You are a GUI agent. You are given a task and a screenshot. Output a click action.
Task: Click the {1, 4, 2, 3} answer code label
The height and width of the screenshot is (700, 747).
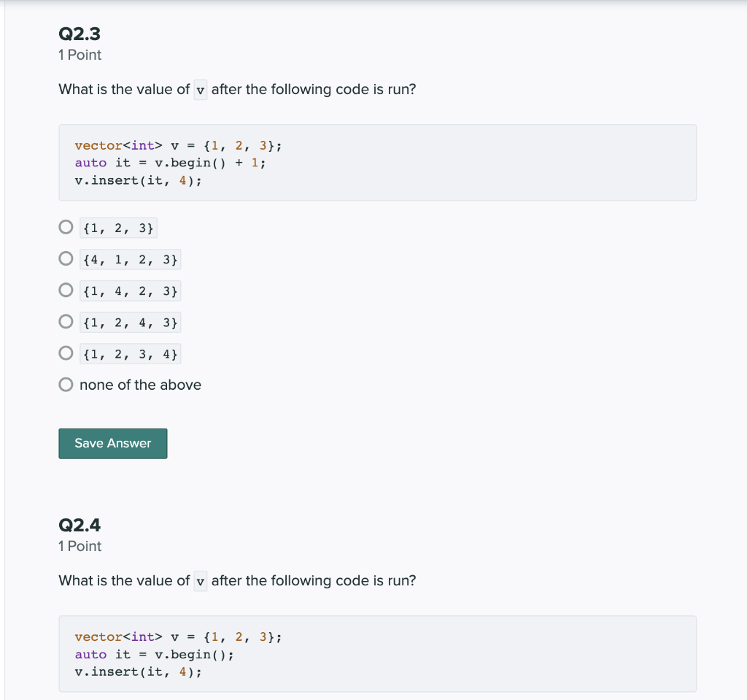130,291
